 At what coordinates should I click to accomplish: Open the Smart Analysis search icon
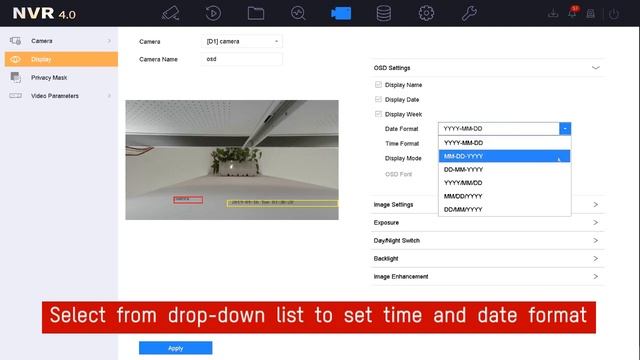[298, 13]
